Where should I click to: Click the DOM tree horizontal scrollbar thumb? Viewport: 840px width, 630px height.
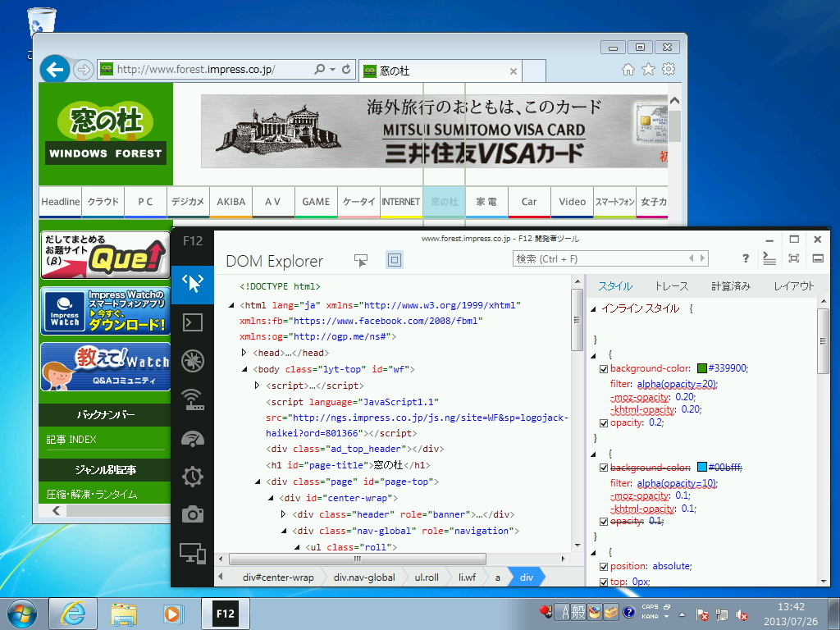358,559
